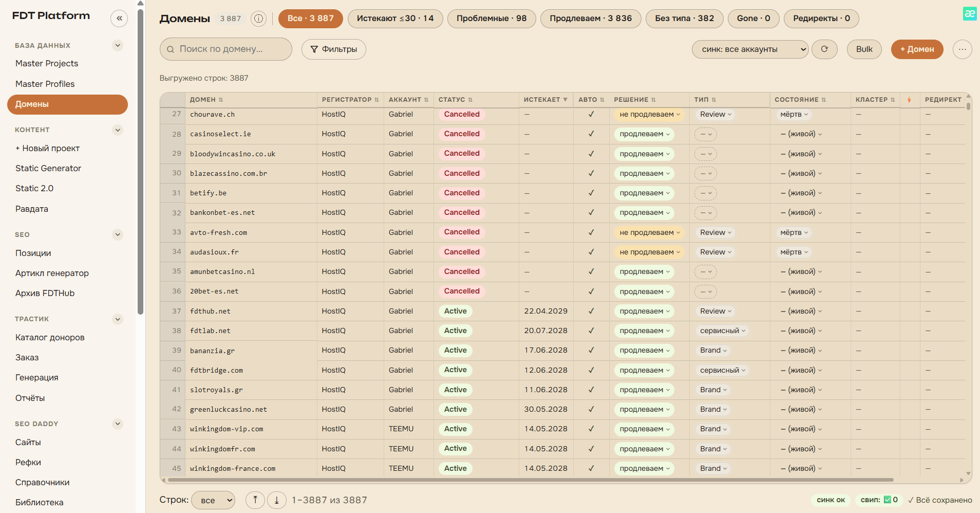
Task: Open the info icon next to Домены
Action: [x=258, y=19]
